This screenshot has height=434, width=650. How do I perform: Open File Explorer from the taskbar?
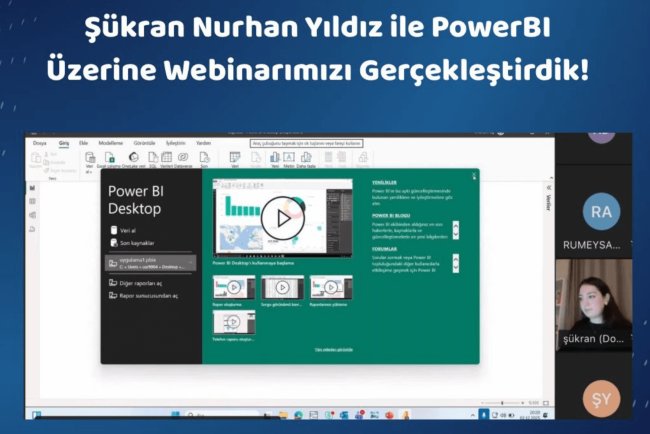click(284, 415)
